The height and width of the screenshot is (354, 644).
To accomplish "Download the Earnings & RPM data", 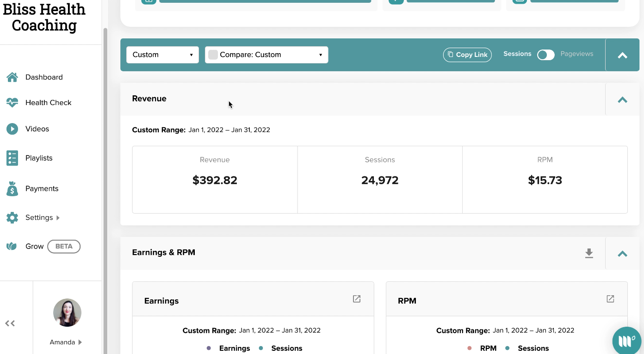I will pyautogui.click(x=589, y=253).
